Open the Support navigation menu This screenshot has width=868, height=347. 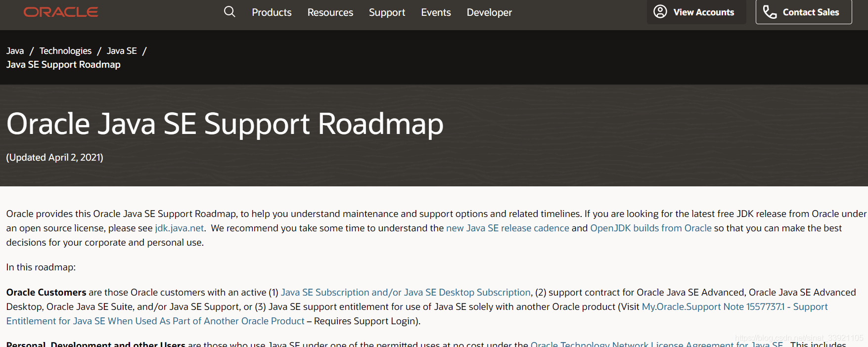click(387, 12)
